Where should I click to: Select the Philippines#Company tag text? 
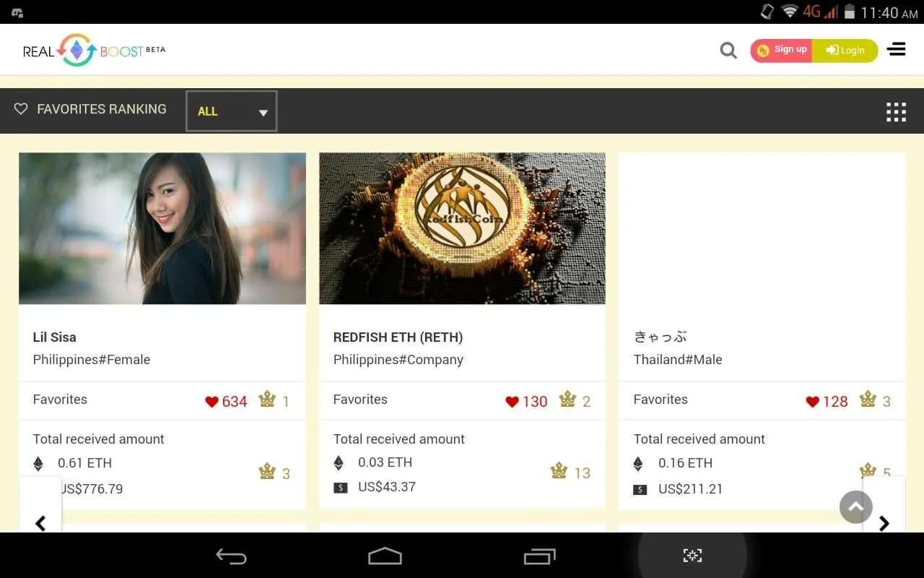tap(398, 360)
